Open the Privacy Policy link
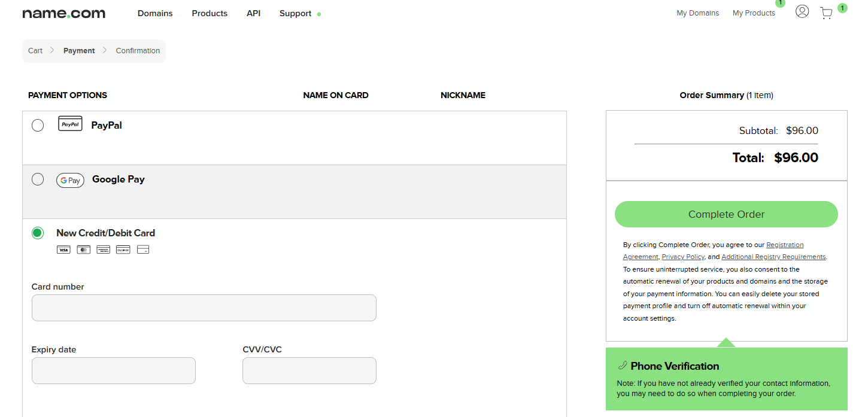868x417 pixels. tap(683, 257)
